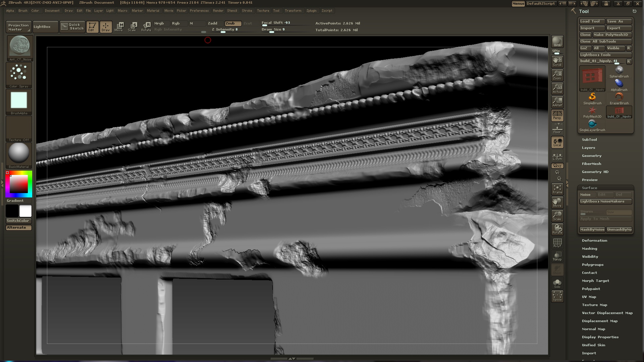Enable Zadd sculpt mode
Image resolution: width=644 pixels, height=362 pixels.
(x=213, y=23)
